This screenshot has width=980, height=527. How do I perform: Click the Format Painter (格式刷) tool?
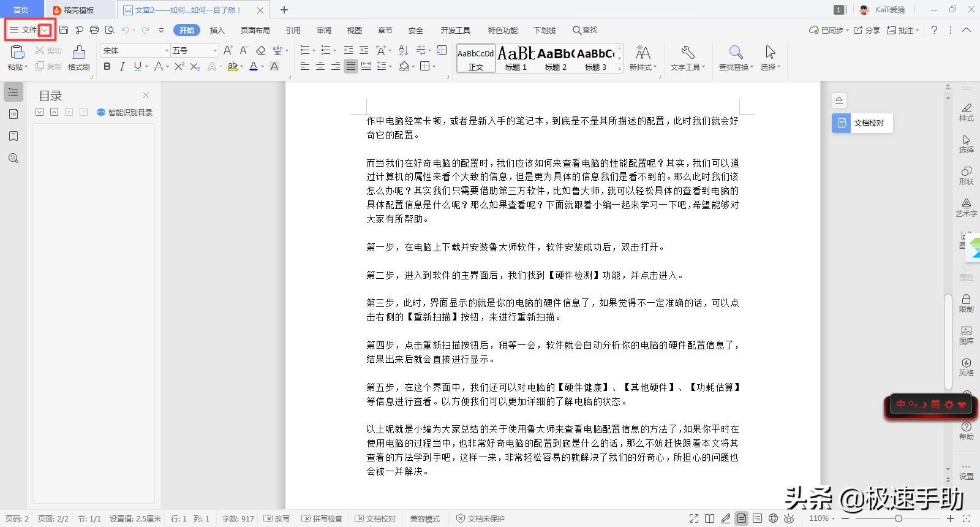(x=79, y=58)
